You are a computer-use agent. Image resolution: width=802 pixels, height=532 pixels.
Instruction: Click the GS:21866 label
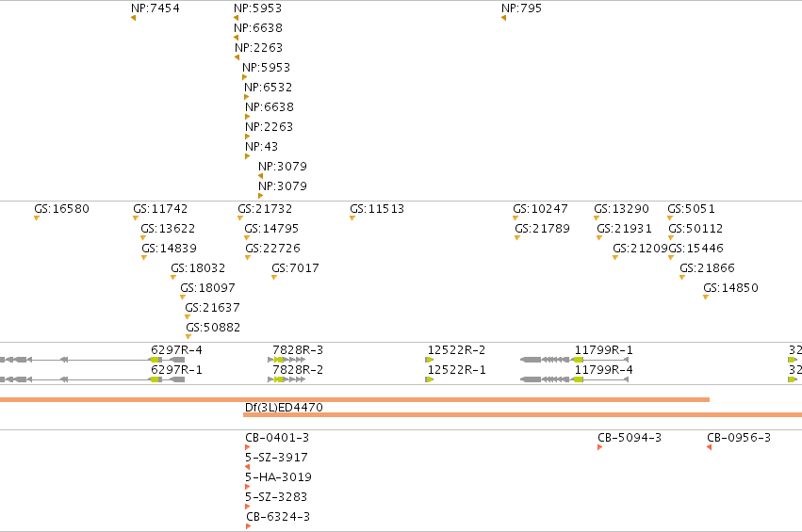click(707, 268)
